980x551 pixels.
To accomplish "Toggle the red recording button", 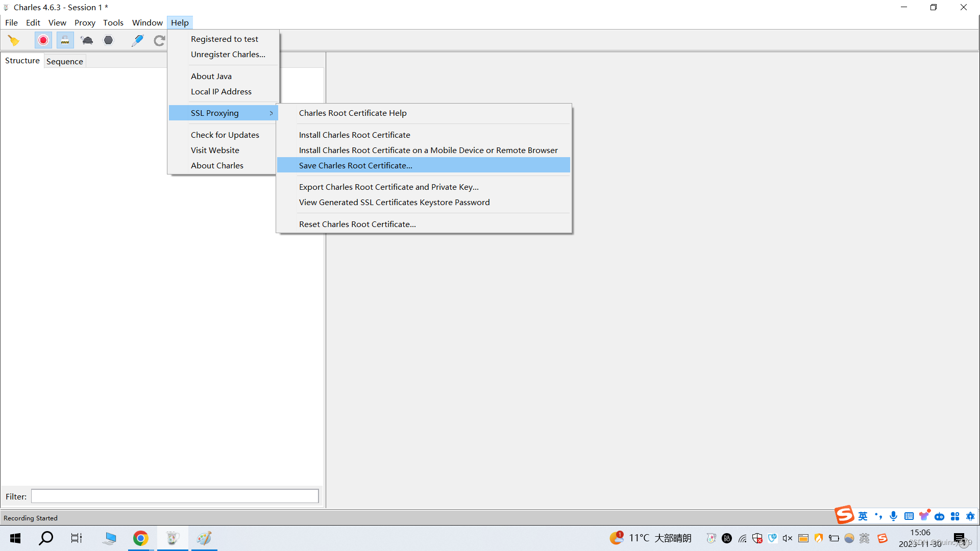I will point(43,40).
